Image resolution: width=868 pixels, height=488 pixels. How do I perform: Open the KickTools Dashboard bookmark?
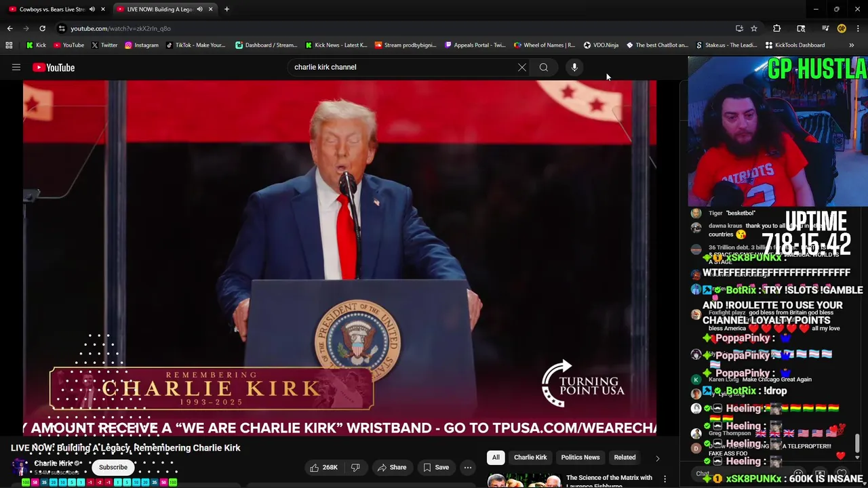[795, 45]
